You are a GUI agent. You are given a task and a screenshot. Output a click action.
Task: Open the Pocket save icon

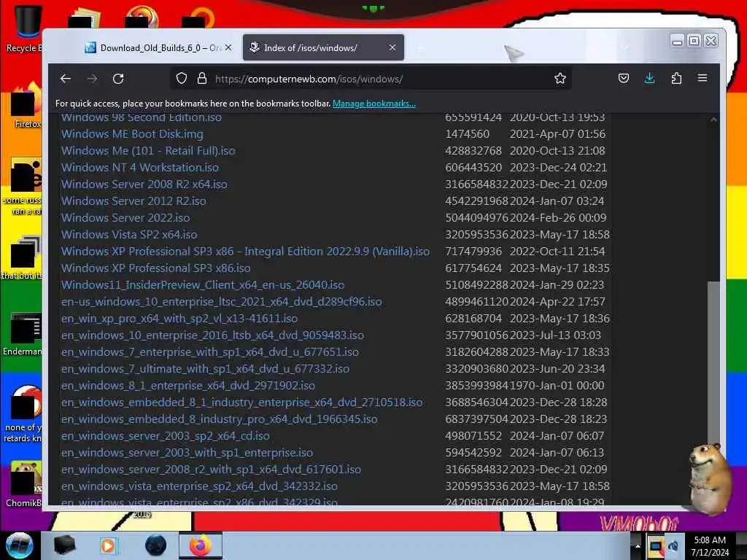click(624, 79)
